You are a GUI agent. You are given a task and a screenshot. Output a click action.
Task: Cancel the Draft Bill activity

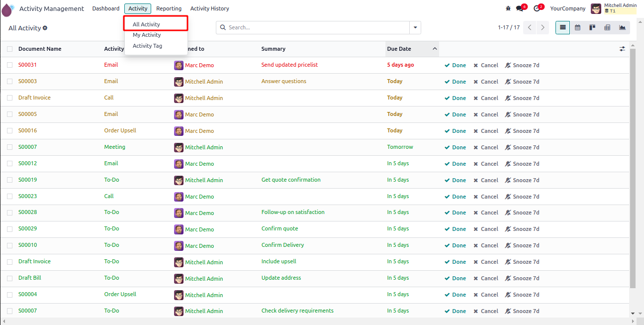click(x=486, y=278)
